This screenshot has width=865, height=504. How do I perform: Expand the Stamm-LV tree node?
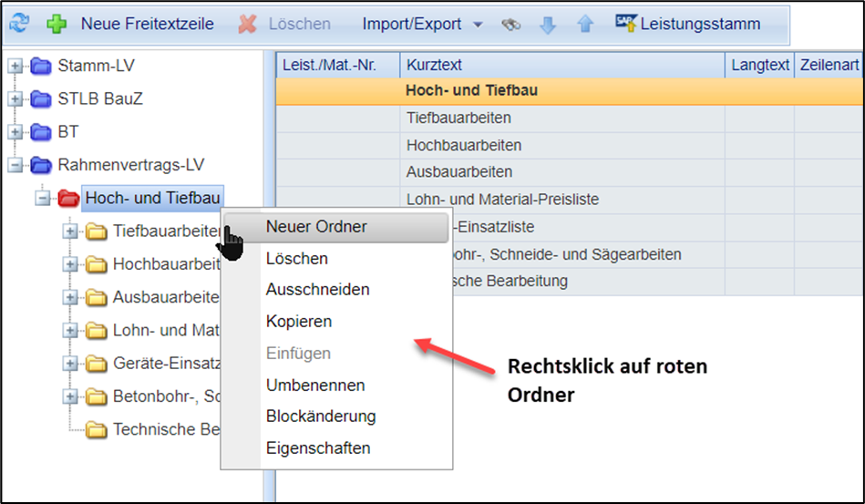(15, 66)
